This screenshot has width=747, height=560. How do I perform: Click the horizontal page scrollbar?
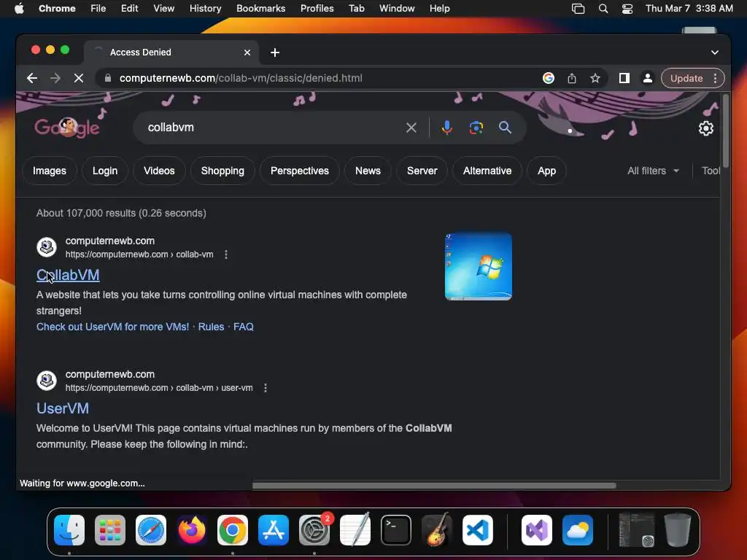434,486
